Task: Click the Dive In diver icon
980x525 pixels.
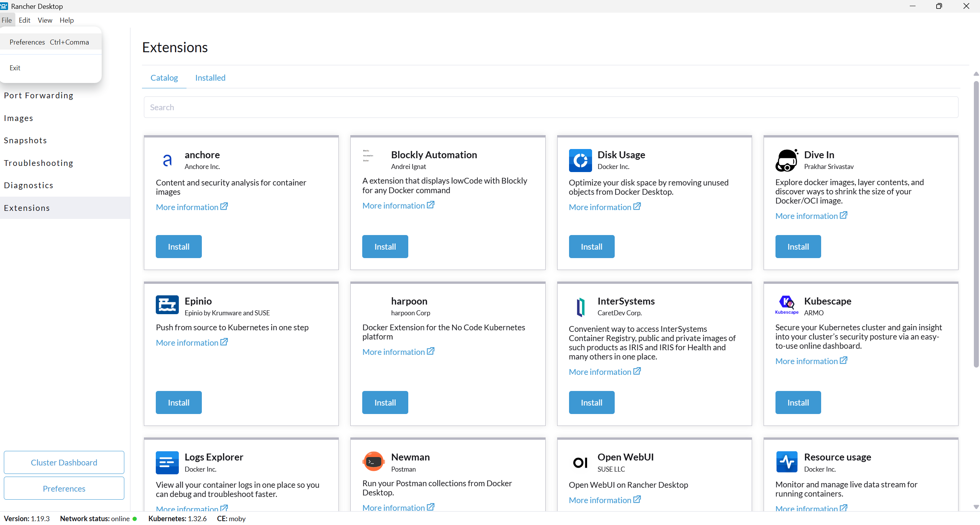Action: click(787, 160)
